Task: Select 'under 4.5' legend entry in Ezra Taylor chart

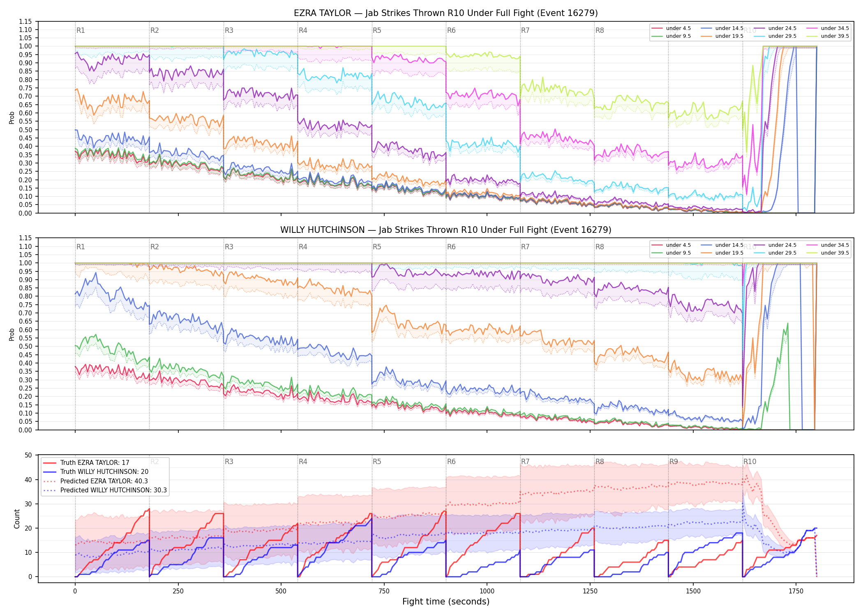Action: pos(671,28)
